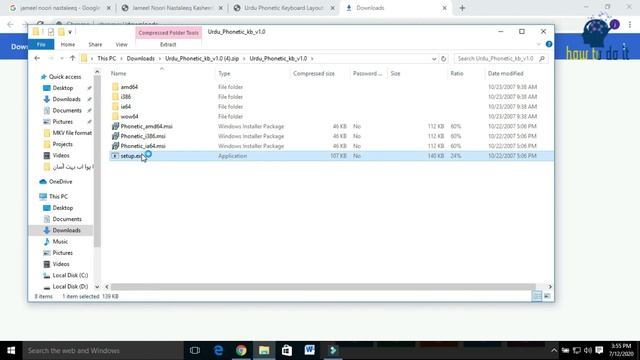Open MKV file format folder in sidebar
Screen dimensions: 640x360
(x=72, y=133)
